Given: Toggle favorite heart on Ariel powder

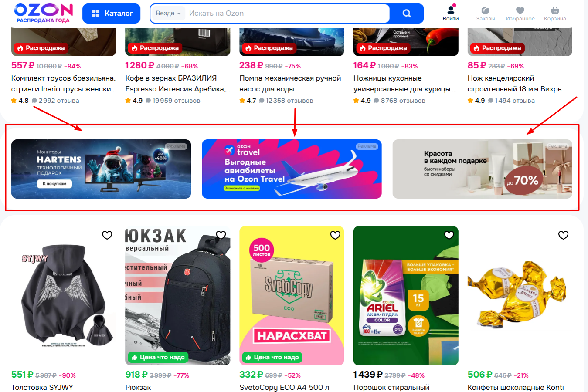Looking at the screenshot, I should (x=449, y=235).
